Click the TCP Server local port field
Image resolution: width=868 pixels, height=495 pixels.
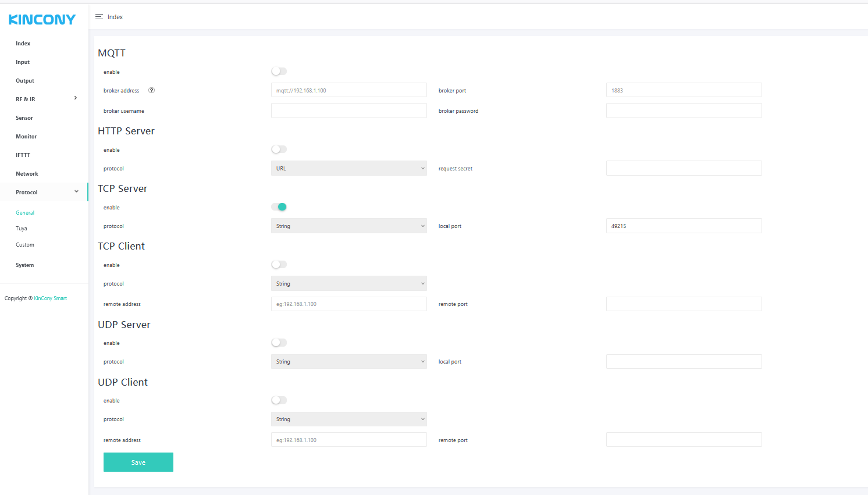click(x=684, y=226)
